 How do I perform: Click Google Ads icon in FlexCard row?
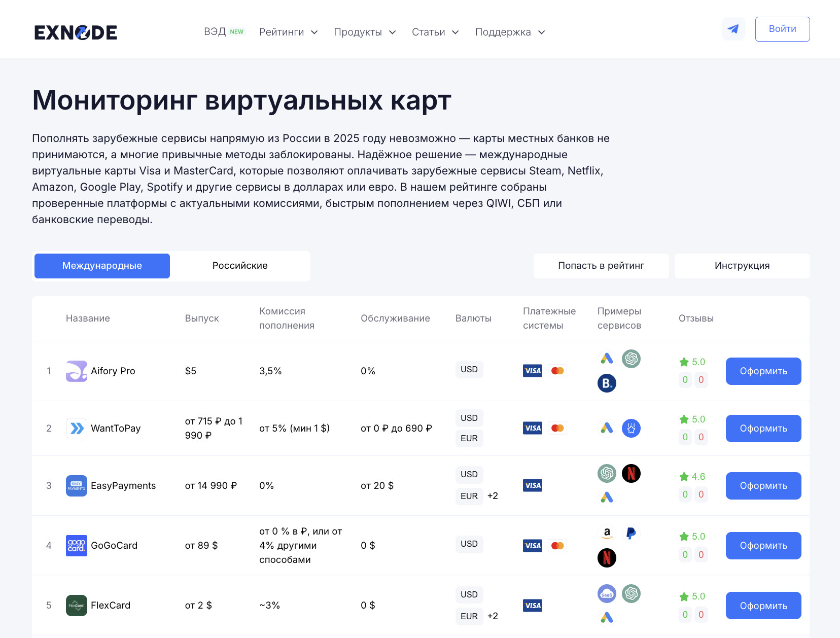tap(607, 618)
